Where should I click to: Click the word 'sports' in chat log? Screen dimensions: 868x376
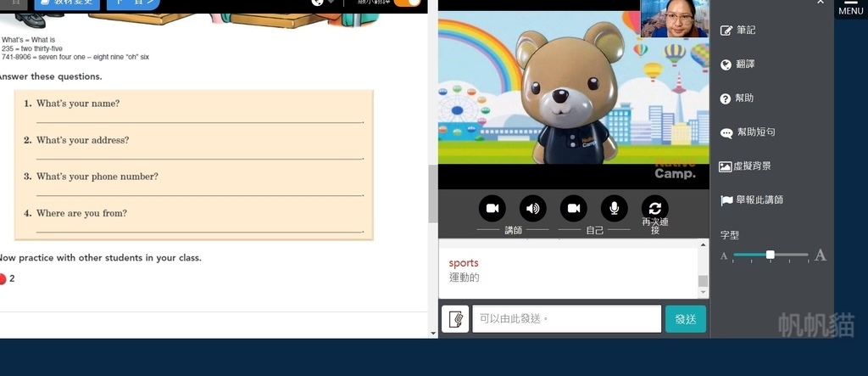pyautogui.click(x=464, y=263)
